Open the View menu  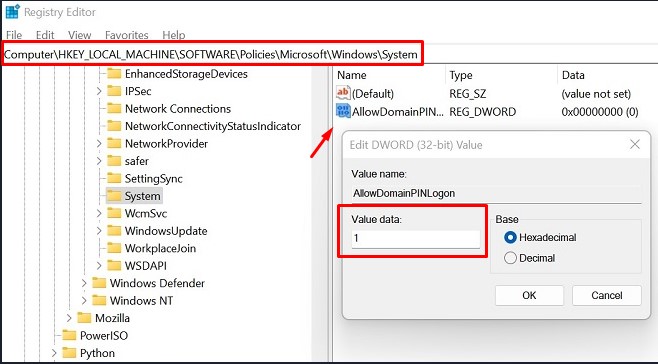tap(79, 35)
